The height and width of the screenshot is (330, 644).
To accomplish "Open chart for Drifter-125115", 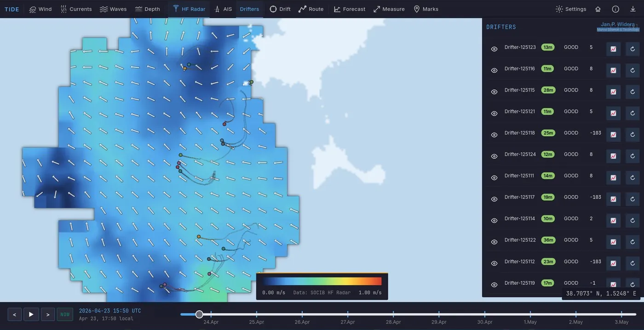I will [613, 92].
